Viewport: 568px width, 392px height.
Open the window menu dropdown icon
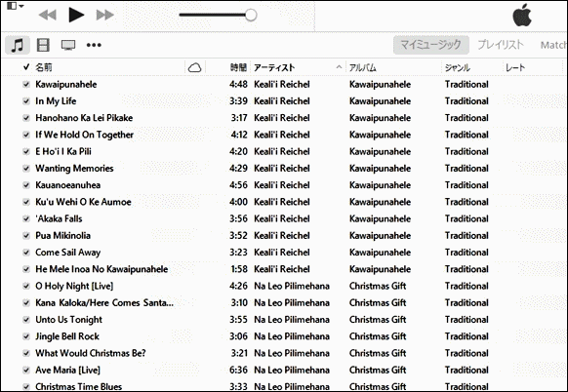click(16, 6)
